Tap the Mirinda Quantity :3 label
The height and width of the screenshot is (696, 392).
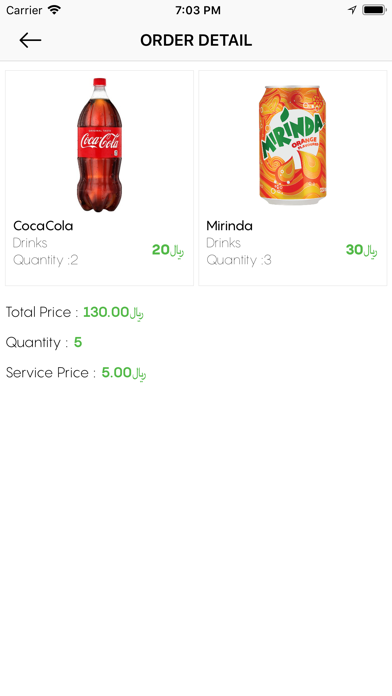click(239, 260)
